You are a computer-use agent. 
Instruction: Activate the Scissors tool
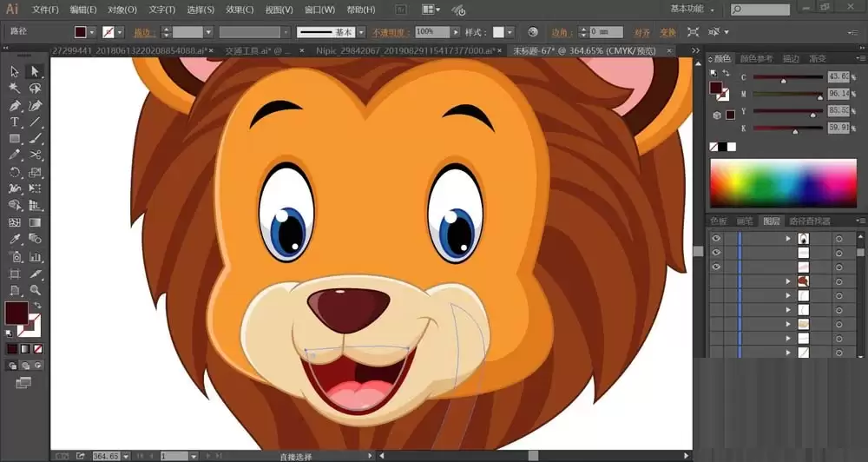click(36, 155)
